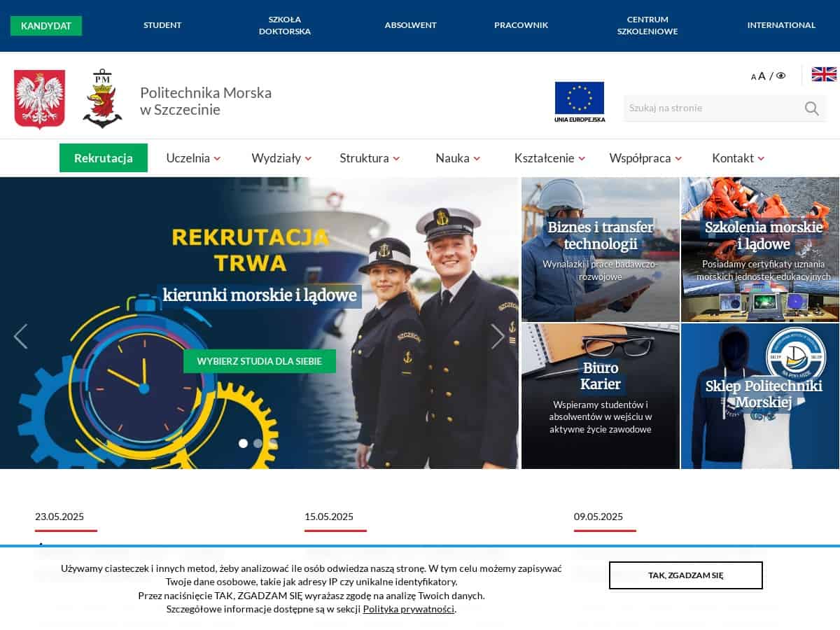Click the 23.05.2025 news date
Image resolution: width=840 pixels, height=630 pixels.
tap(59, 517)
